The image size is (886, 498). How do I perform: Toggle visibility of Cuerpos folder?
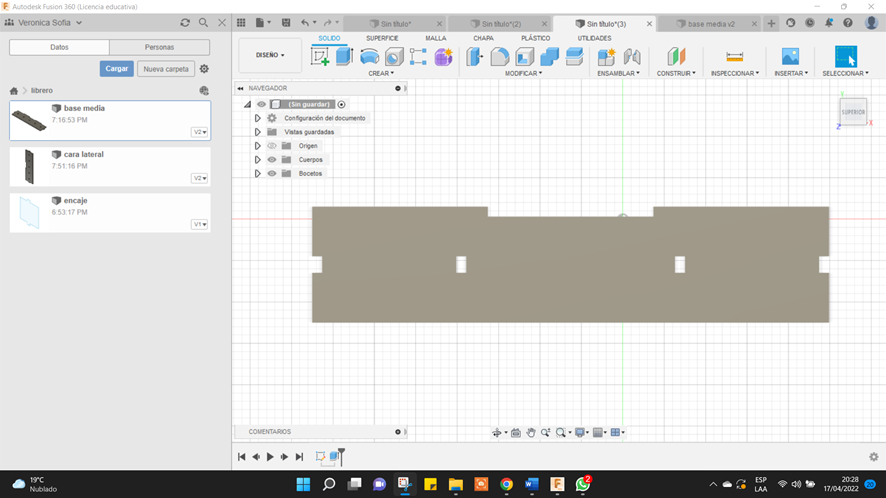tap(272, 159)
